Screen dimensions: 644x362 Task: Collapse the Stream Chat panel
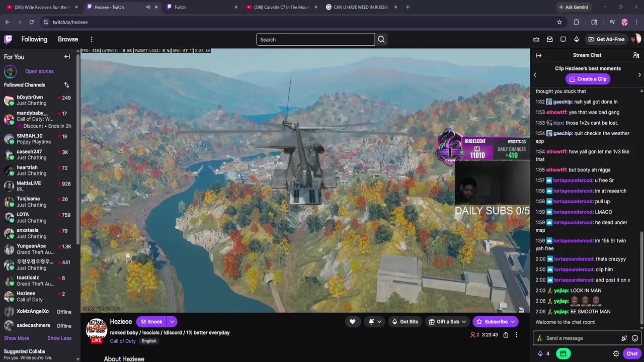[x=539, y=55]
